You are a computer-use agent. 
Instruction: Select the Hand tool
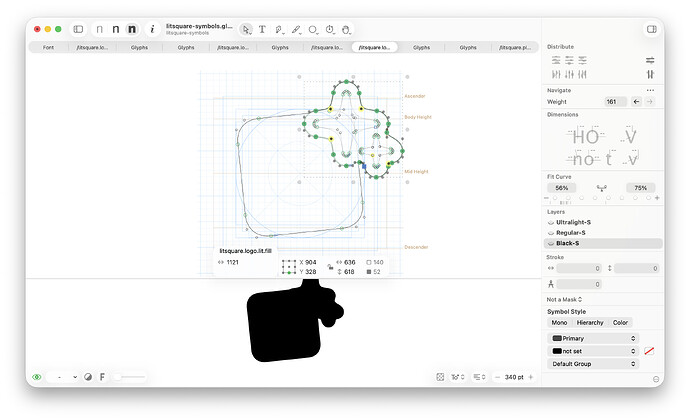tap(346, 29)
